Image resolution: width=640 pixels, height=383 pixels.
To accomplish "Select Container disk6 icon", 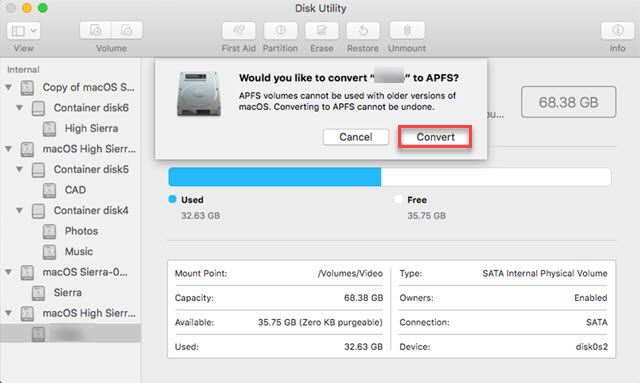I will point(38,108).
